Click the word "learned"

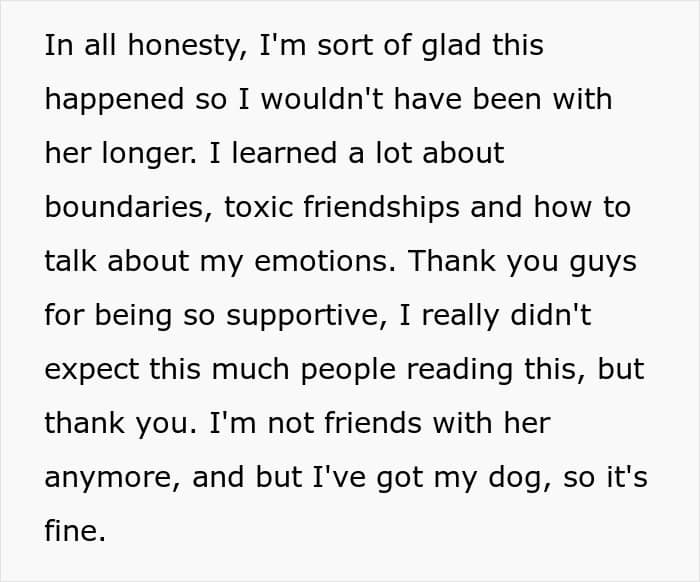284,153
